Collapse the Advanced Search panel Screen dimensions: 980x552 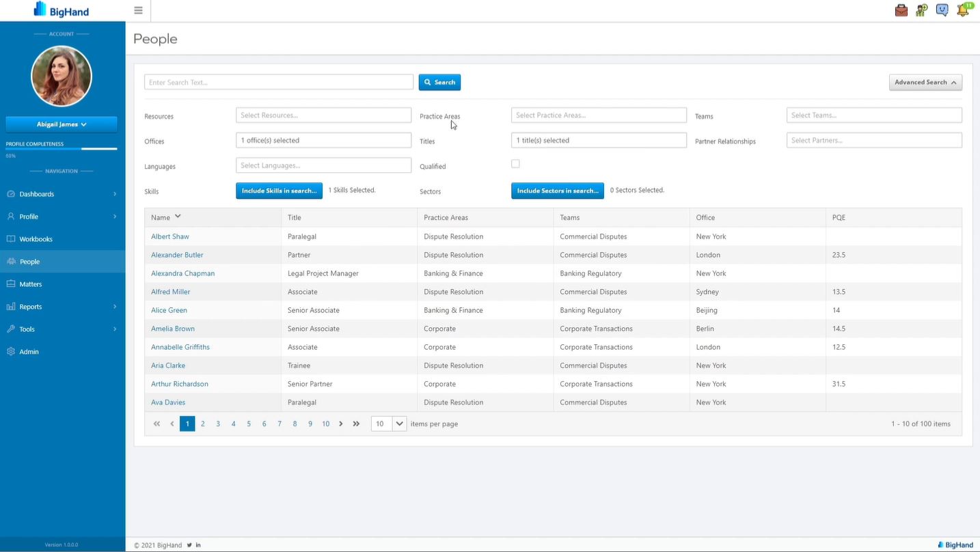[925, 82]
